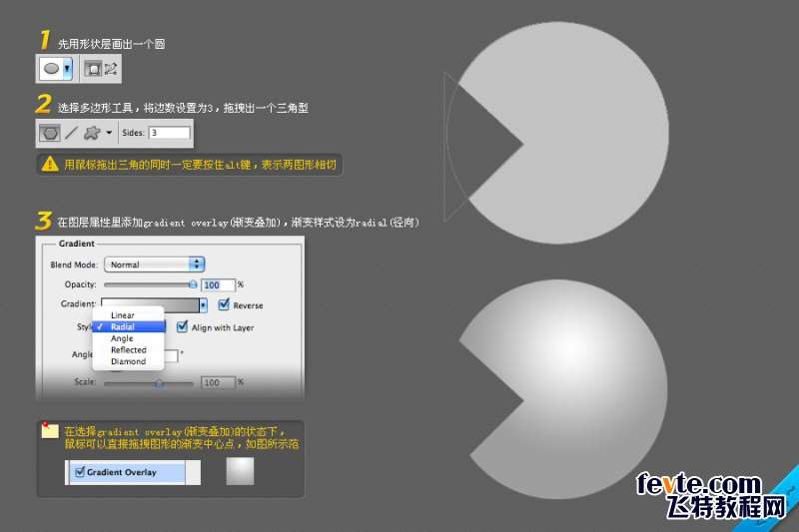The width and height of the screenshot is (799, 532).
Task: Toggle the Align with Layer checkbox
Action: coord(182,326)
